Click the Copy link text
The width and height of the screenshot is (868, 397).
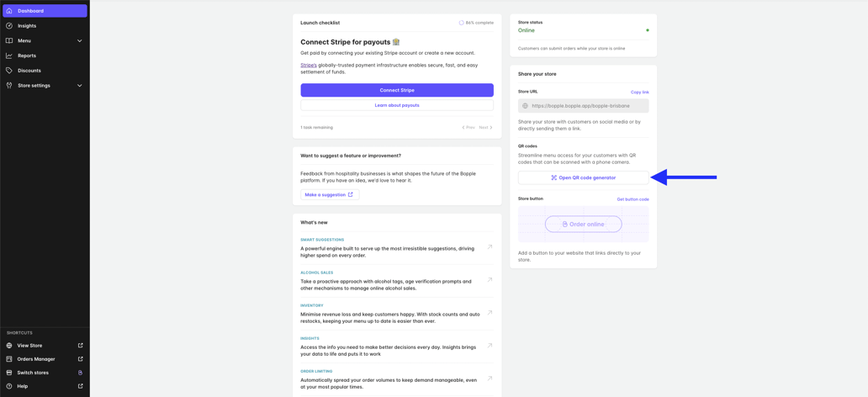click(639, 93)
